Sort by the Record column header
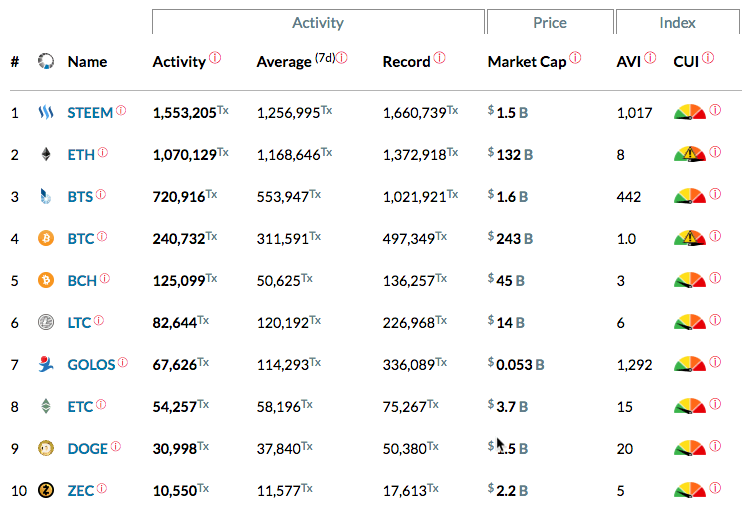This screenshot has width=751, height=511. [x=406, y=62]
